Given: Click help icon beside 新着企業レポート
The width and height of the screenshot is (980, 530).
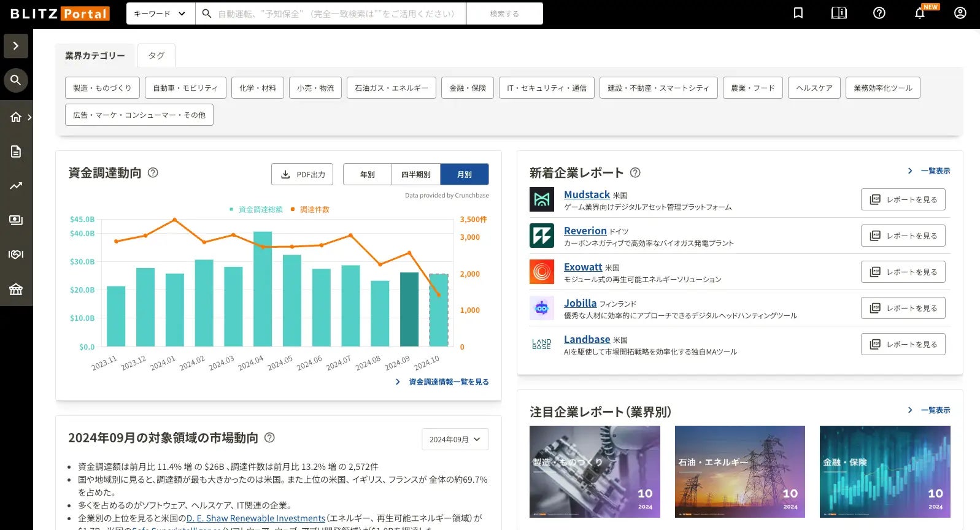Looking at the screenshot, I should [x=636, y=173].
